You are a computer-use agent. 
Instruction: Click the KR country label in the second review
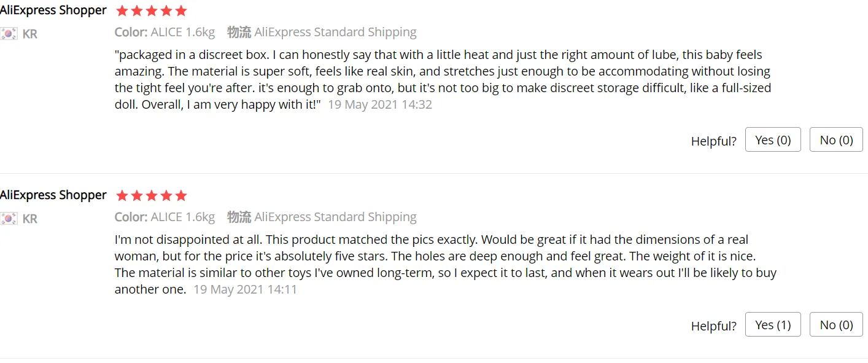pos(29,219)
